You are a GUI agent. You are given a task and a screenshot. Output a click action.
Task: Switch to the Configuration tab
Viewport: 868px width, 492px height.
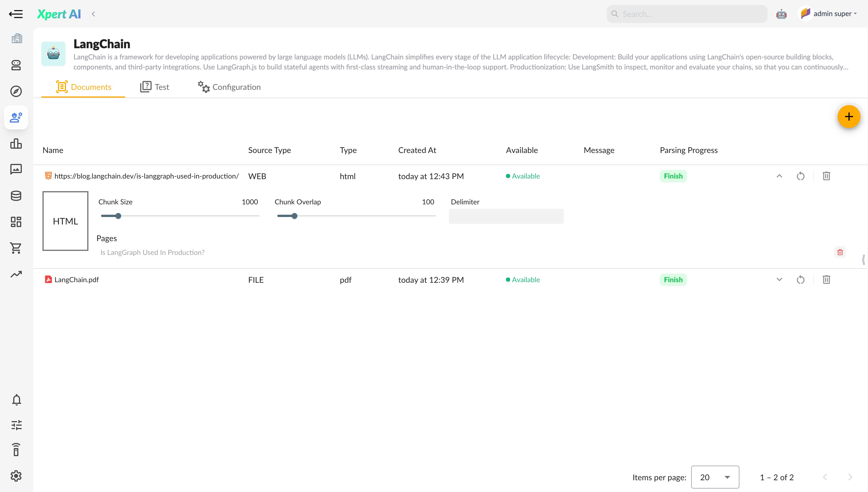pyautogui.click(x=229, y=87)
